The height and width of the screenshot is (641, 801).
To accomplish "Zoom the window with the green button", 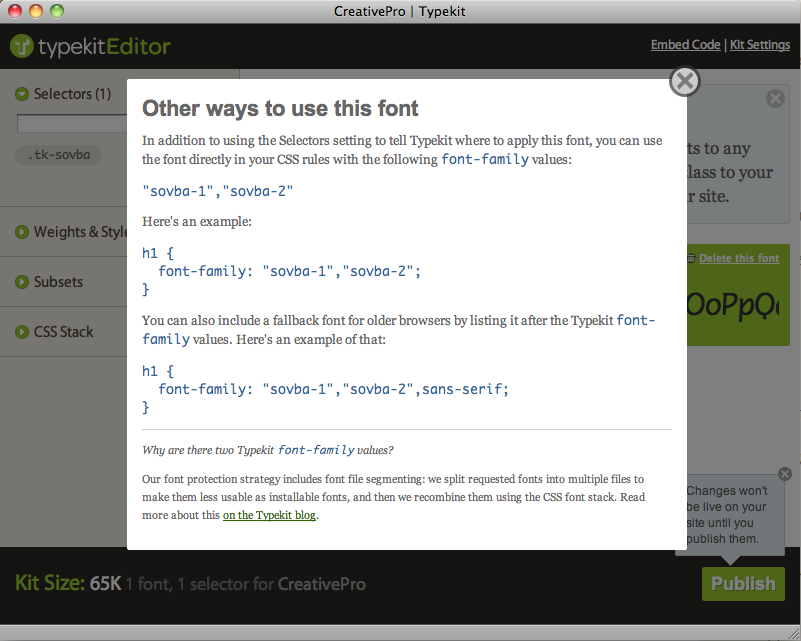I will (56, 11).
